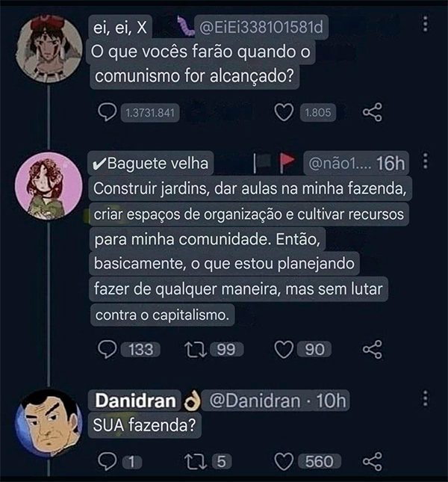Share Baguete velha's tweet

click(373, 350)
